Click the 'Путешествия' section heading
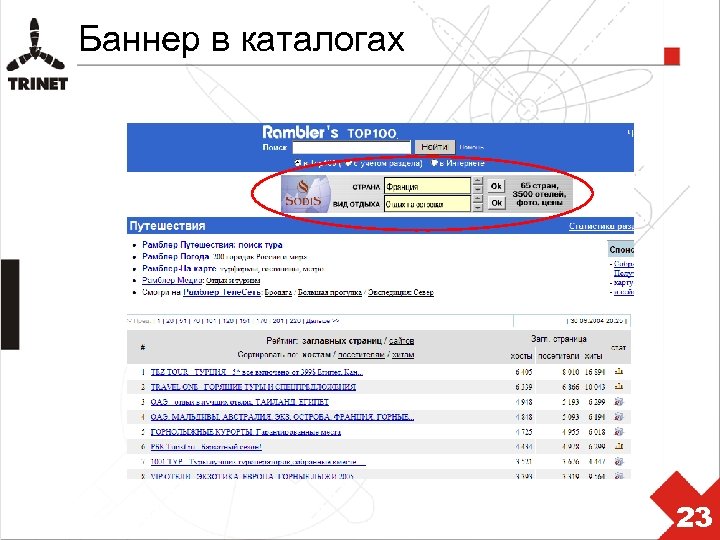This screenshot has height=540, width=720. 167,226
